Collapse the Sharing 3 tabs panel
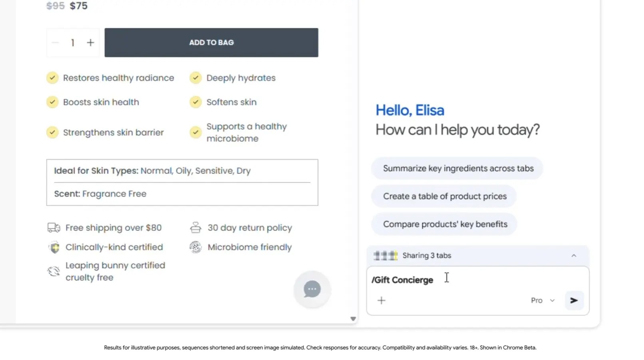The height and width of the screenshot is (360, 644). pos(574,256)
